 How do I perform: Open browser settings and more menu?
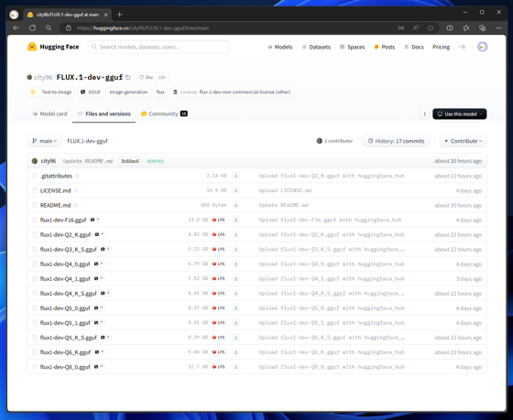[x=498, y=28]
